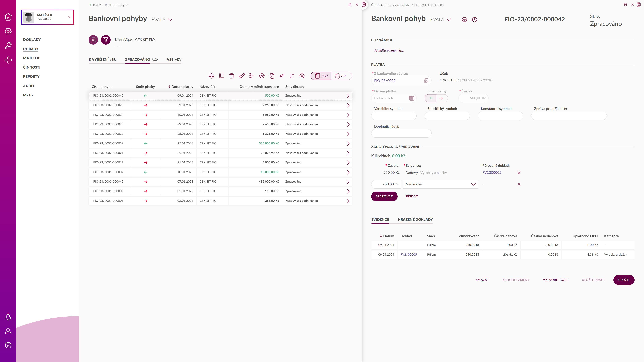This screenshot has width=644, height=362.
Task: Toggle selected records view /0/
Action: pyautogui.click(x=342, y=76)
